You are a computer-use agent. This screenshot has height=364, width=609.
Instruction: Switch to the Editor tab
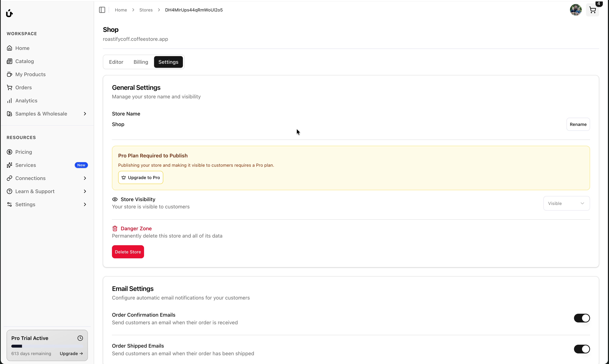point(116,62)
